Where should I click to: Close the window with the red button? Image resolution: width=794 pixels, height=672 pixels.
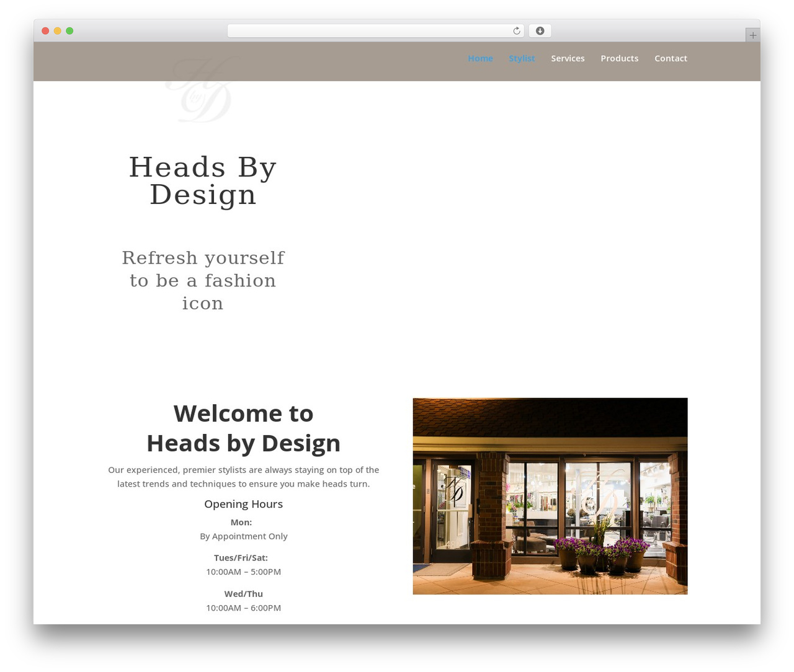[x=45, y=31]
